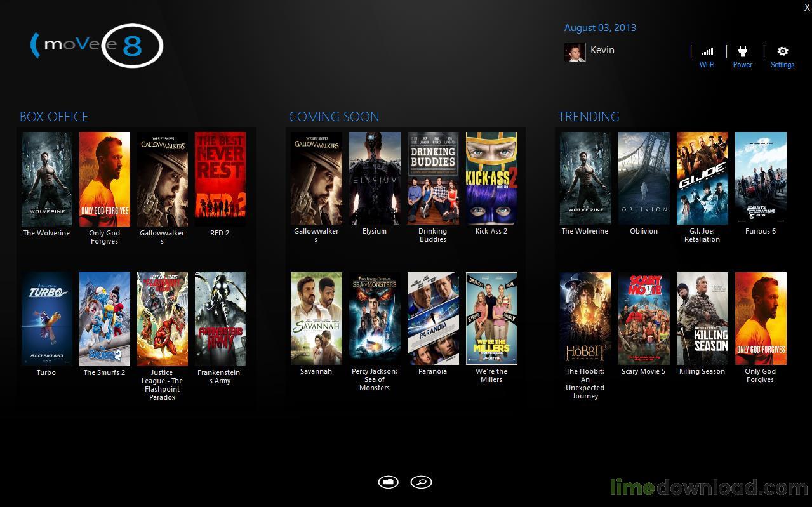Click "G.I. Joe: Retaliation" title text
Viewport: 812px width, 507px height.
[x=702, y=235]
